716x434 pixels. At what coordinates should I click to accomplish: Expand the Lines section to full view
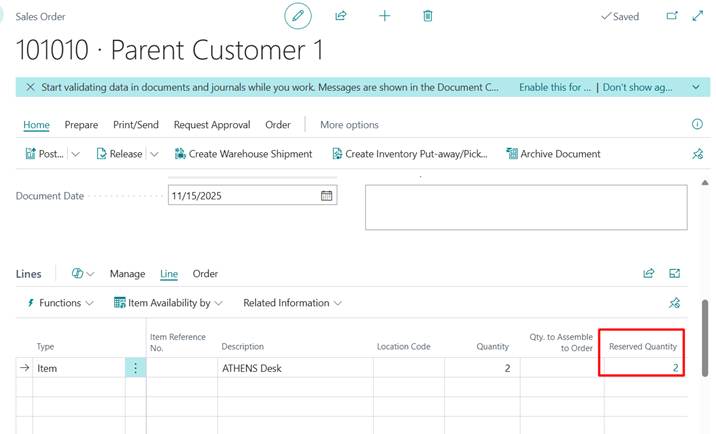pyautogui.click(x=675, y=273)
